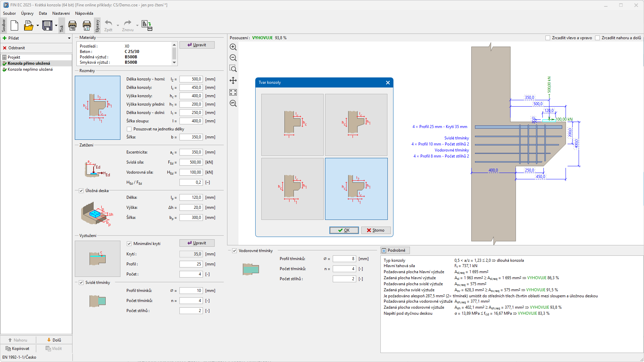
Task: Open the Nápověda menu
Action: [84, 13]
